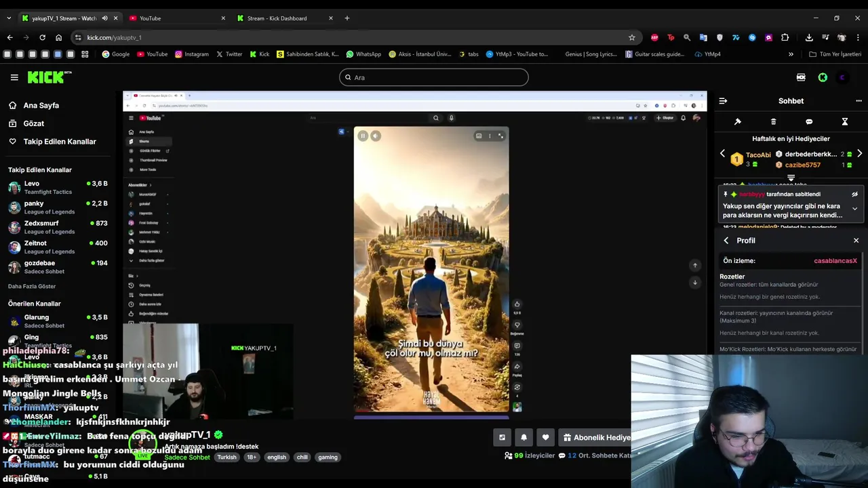This screenshot has height=488, width=868.
Task: Open the chat three-dots options menu
Action: pos(859,101)
